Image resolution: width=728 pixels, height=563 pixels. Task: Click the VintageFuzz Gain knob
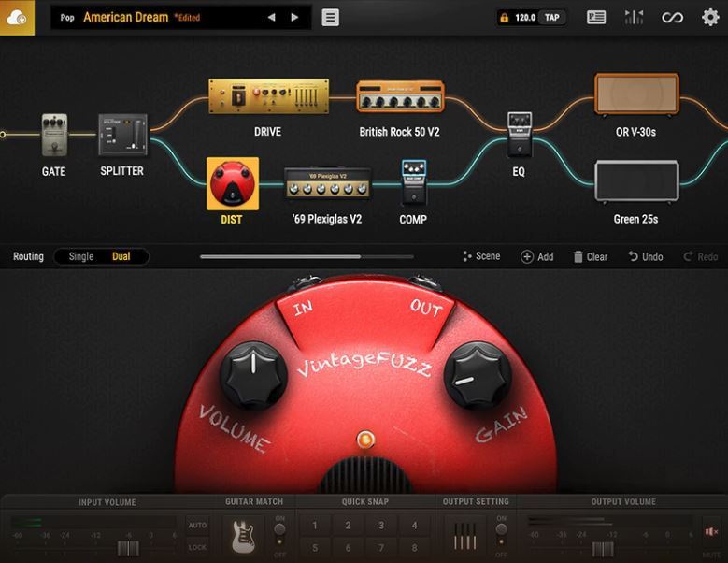tap(478, 376)
